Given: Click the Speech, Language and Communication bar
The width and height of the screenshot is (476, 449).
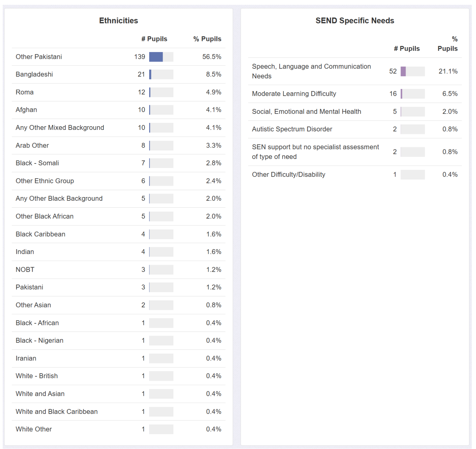Looking at the screenshot, I should pyautogui.click(x=412, y=71).
